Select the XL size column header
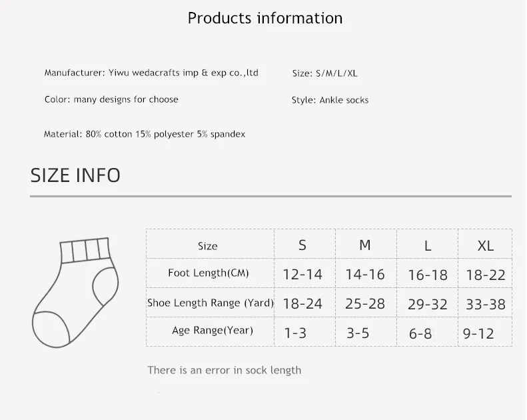This screenshot has width=527, height=420. point(486,246)
